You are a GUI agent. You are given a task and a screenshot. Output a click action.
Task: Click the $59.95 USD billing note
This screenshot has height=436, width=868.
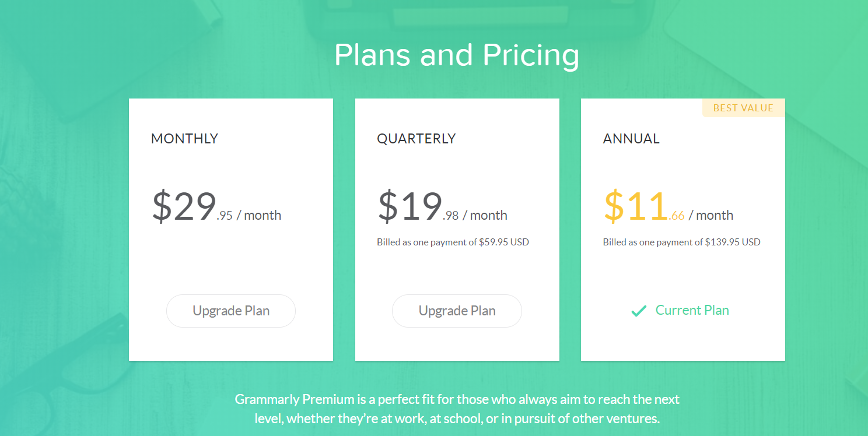point(453,242)
